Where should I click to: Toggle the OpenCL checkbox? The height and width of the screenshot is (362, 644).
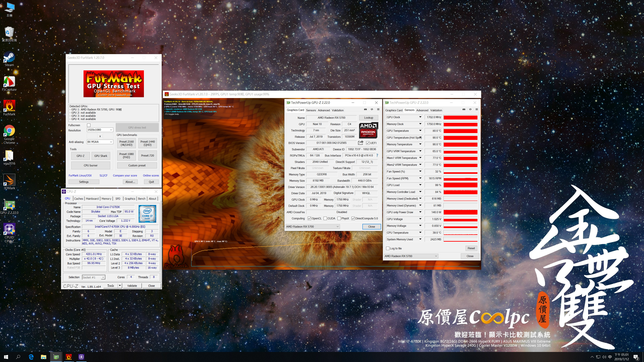309,218
